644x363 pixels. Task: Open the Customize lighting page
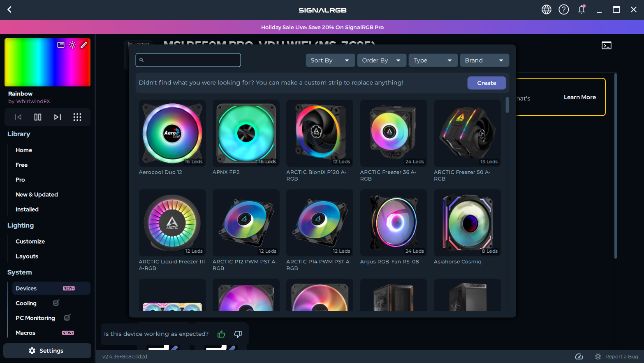pos(30,242)
